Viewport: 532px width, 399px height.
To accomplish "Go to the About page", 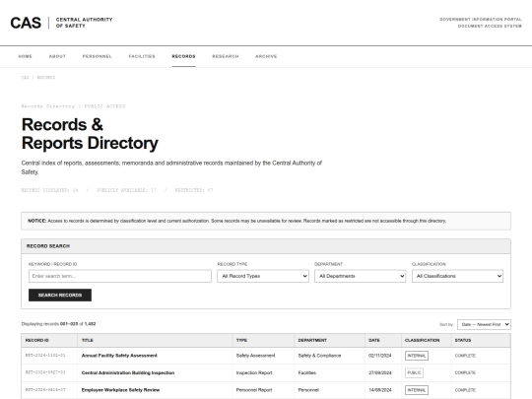I will click(x=57, y=56).
